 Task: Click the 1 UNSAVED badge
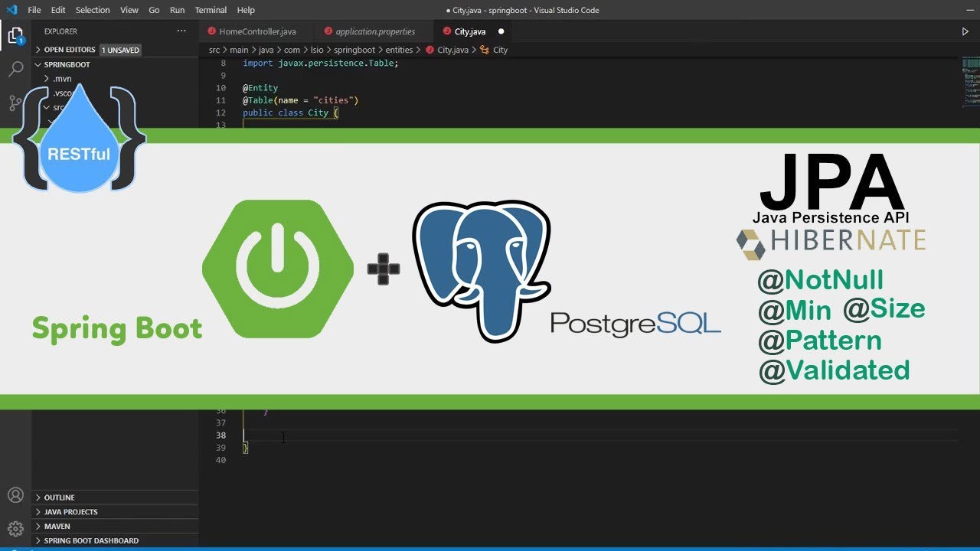121,50
